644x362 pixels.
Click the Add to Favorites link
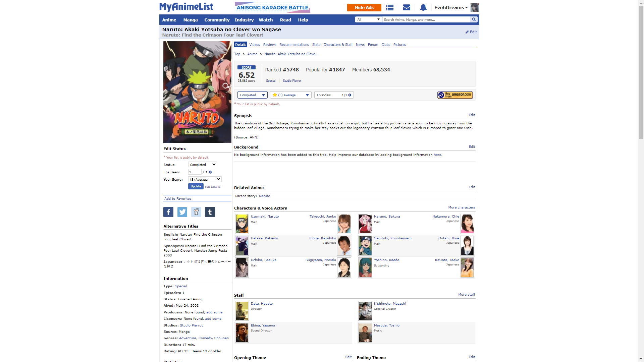(x=178, y=199)
